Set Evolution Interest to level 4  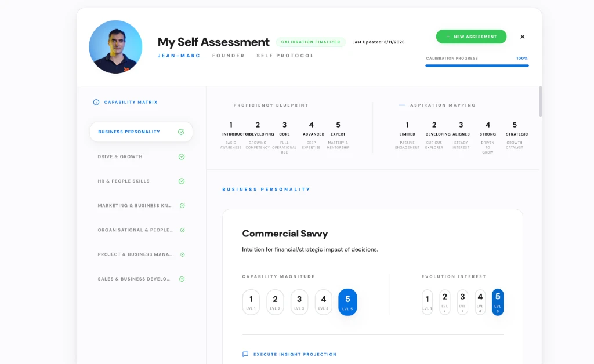480,302
